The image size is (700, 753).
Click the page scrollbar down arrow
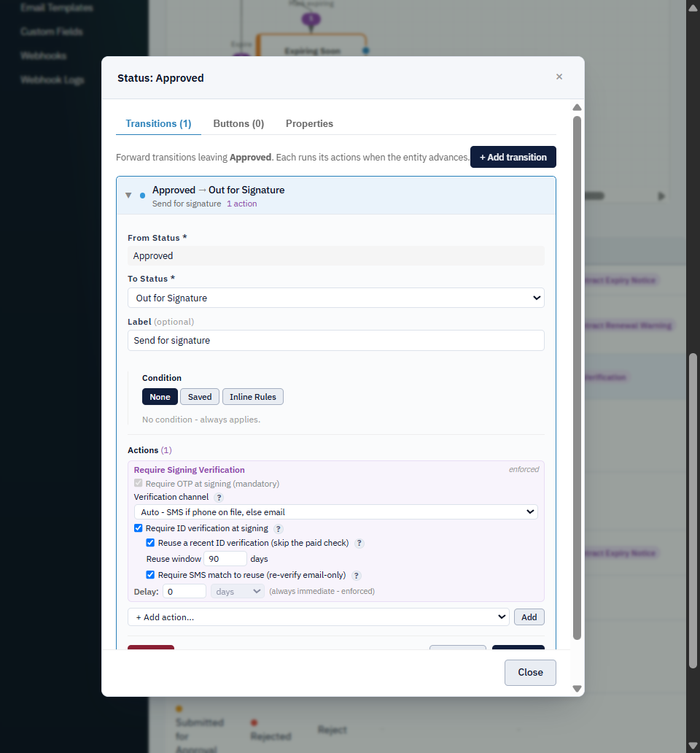[693, 745]
